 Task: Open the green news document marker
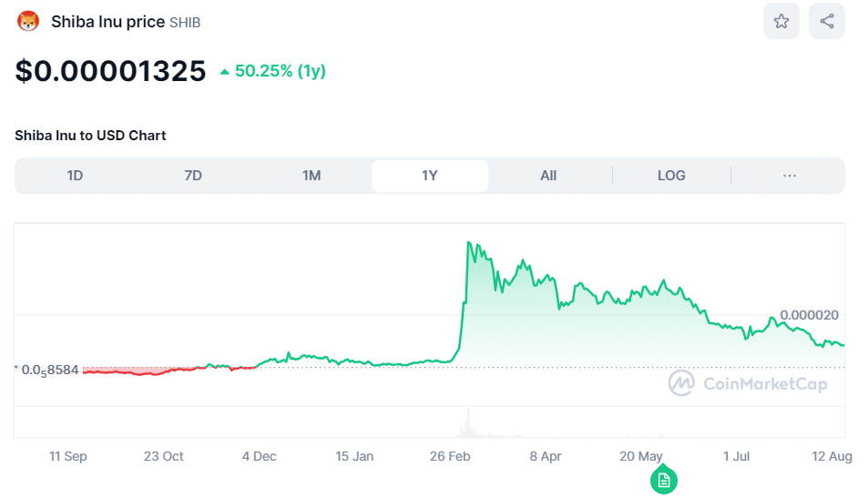click(x=664, y=480)
